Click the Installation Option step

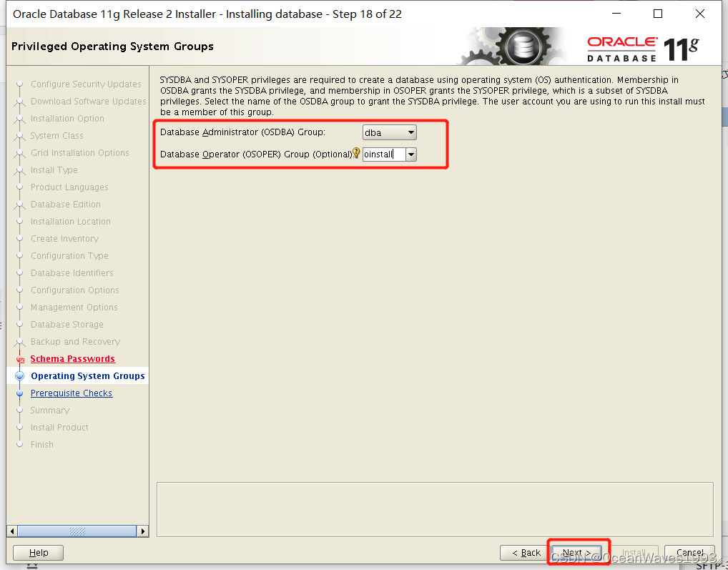[67, 119]
